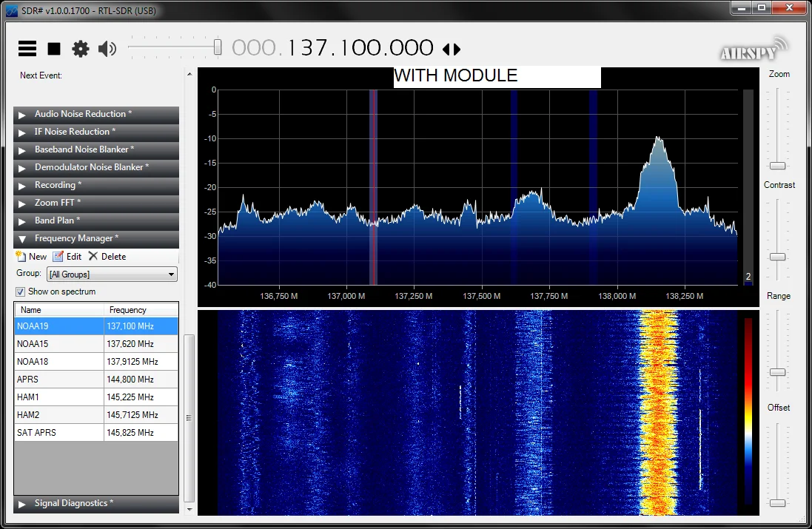Click the side panel scrollbar thumb
This screenshot has width=812, height=529.
189,418
